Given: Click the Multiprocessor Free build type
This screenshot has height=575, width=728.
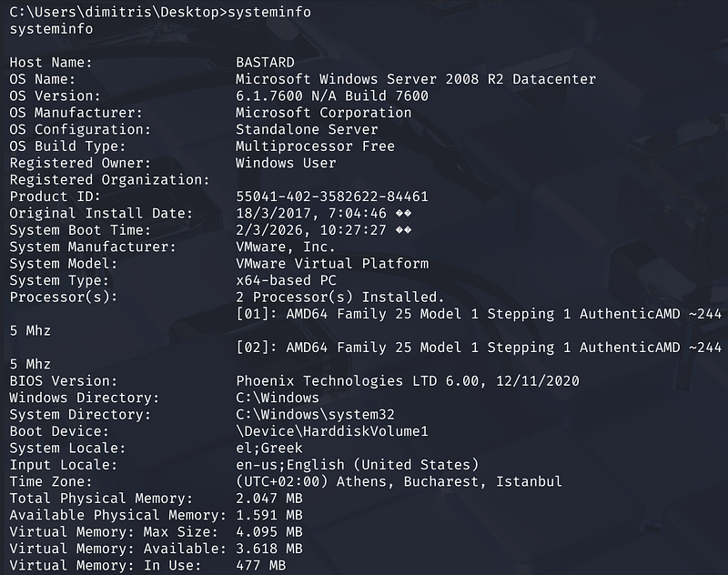Looking at the screenshot, I should 315,146.
